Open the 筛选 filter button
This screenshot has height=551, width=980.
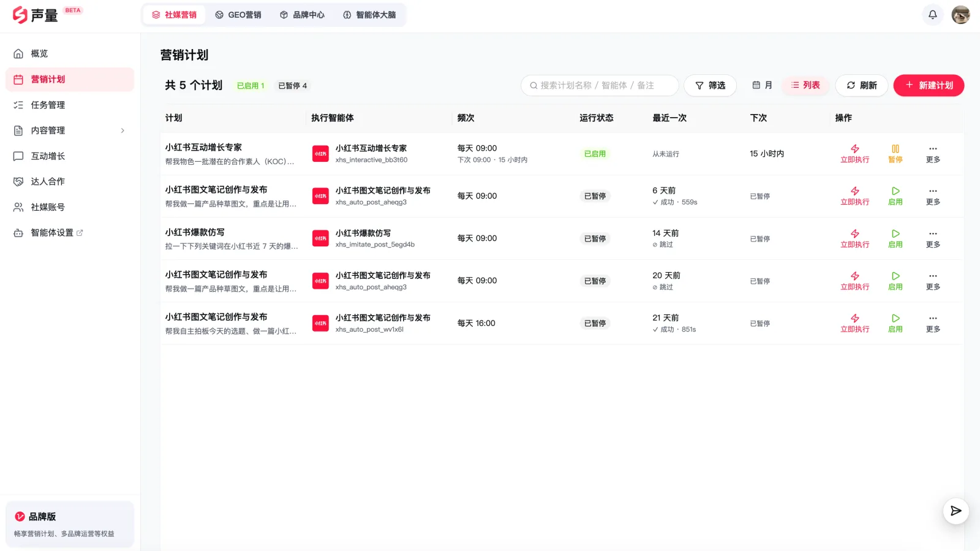[x=710, y=85]
